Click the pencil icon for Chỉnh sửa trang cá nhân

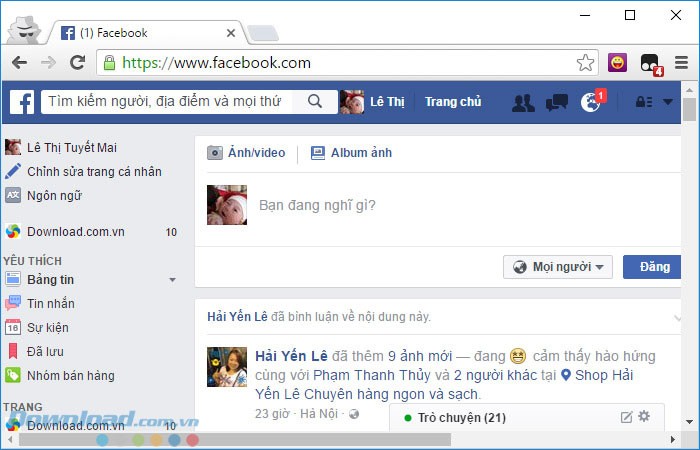[13, 171]
